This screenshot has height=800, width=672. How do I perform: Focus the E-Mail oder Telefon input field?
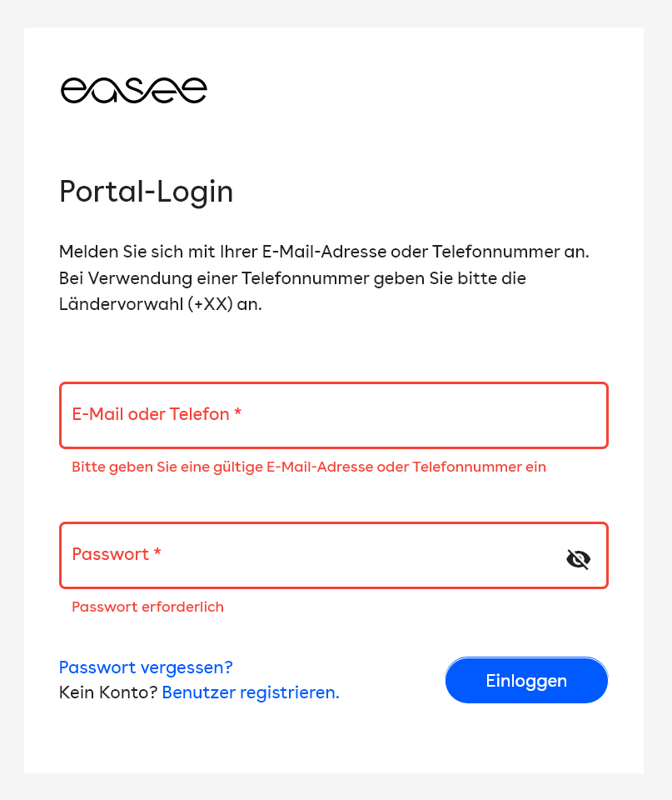[x=333, y=415]
